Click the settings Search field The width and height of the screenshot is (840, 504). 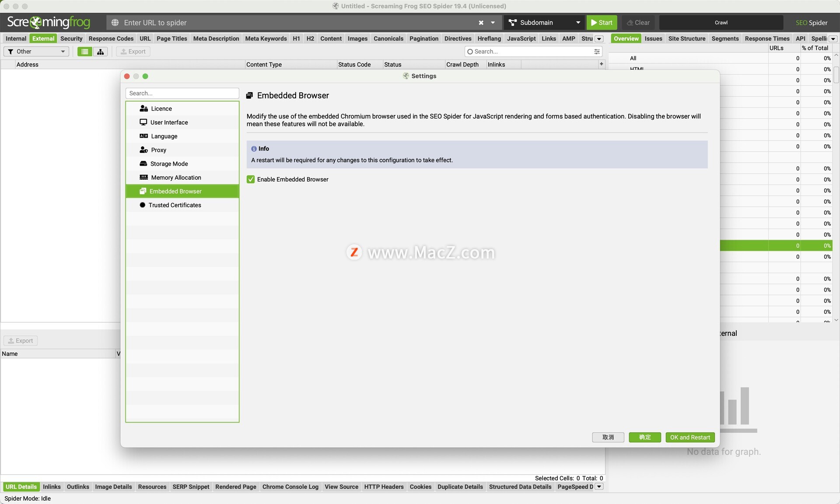pyautogui.click(x=182, y=93)
